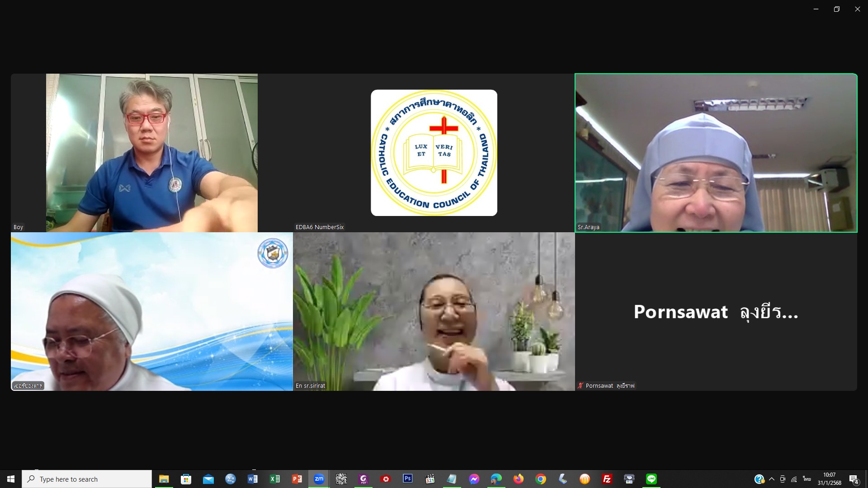
Task: Open Google Chrome from the taskbar
Action: tap(540, 479)
